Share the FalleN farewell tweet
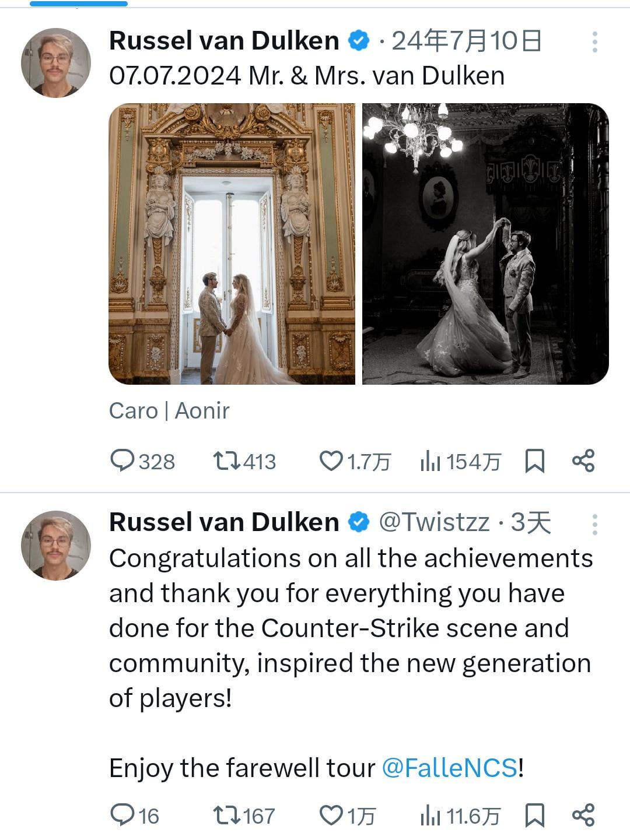 click(x=583, y=814)
